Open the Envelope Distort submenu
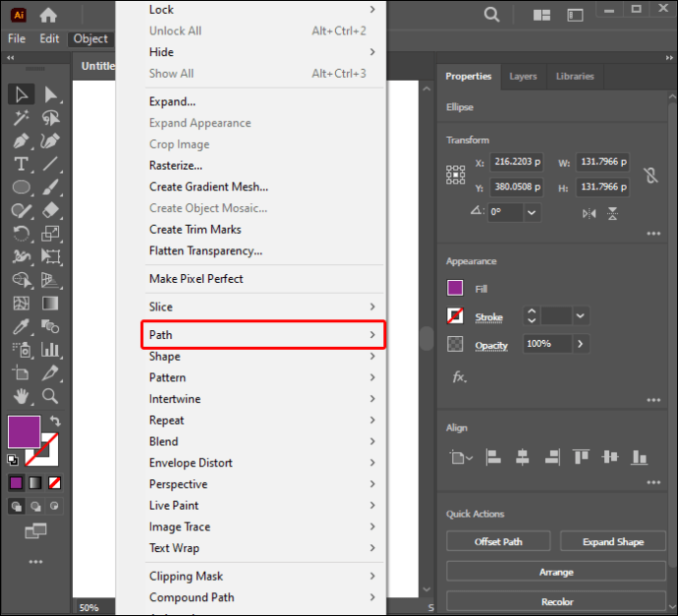This screenshot has height=616, width=678. click(x=263, y=463)
